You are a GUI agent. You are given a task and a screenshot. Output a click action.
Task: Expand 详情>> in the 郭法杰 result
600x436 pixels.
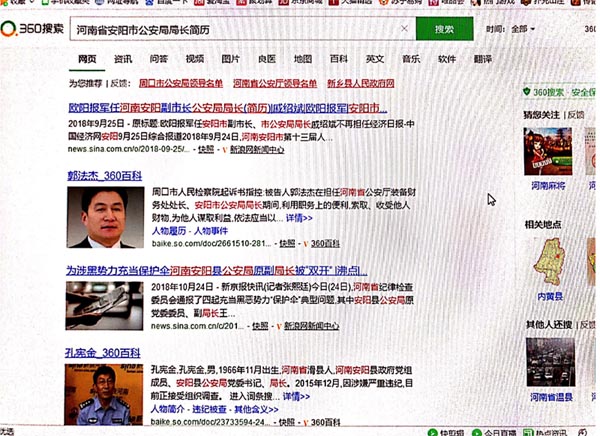[x=299, y=217]
